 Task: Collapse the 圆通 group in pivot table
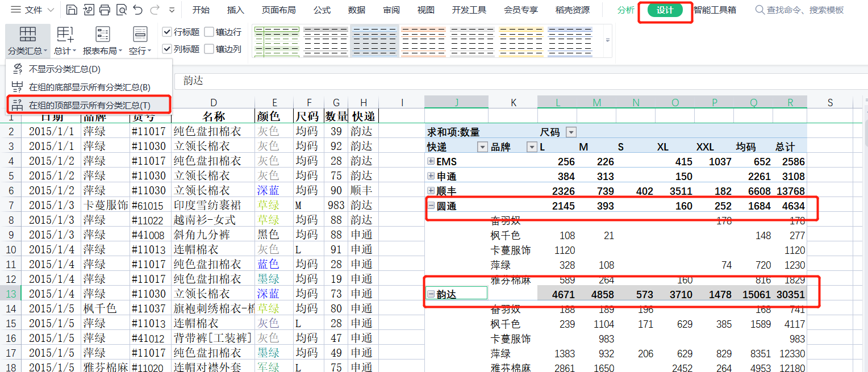point(431,206)
